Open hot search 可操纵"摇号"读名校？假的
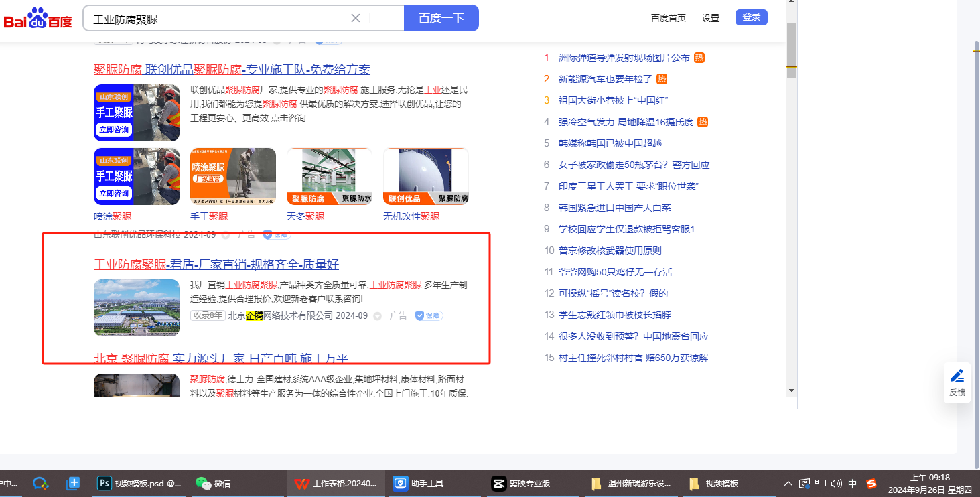This screenshot has height=497, width=980. point(613,293)
